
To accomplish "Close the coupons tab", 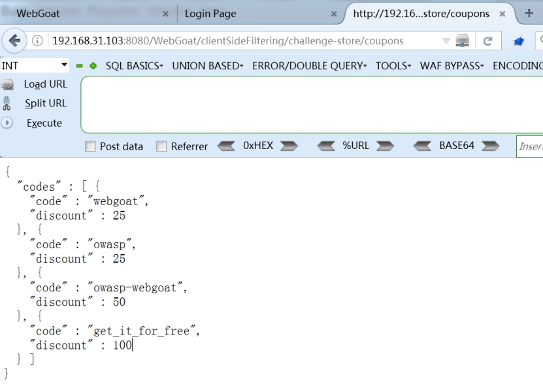I will coord(502,14).
